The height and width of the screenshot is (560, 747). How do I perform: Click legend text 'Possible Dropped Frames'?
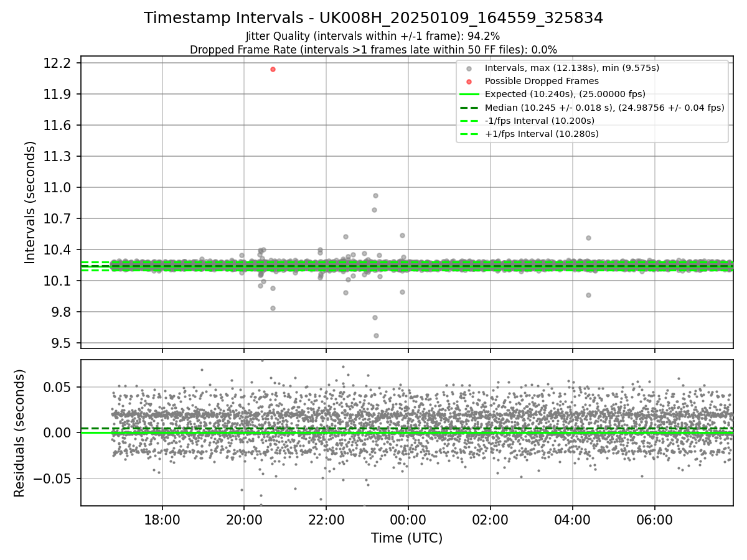click(542, 81)
